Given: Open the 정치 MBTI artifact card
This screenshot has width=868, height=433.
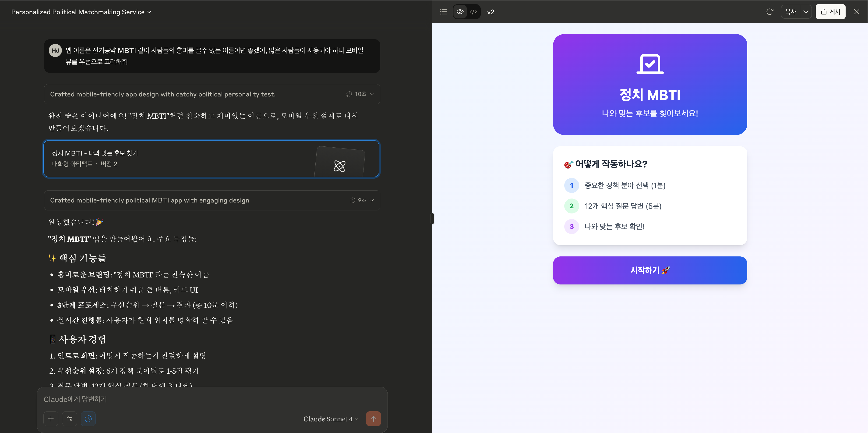Looking at the screenshot, I should pos(211,159).
